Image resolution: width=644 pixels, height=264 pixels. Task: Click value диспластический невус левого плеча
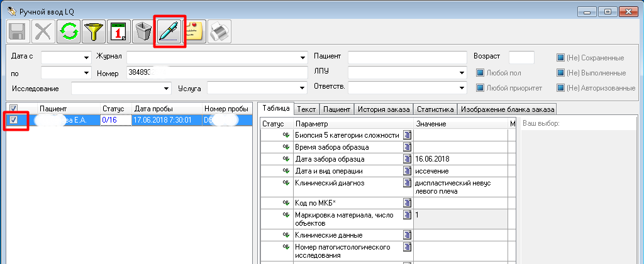(x=460, y=187)
